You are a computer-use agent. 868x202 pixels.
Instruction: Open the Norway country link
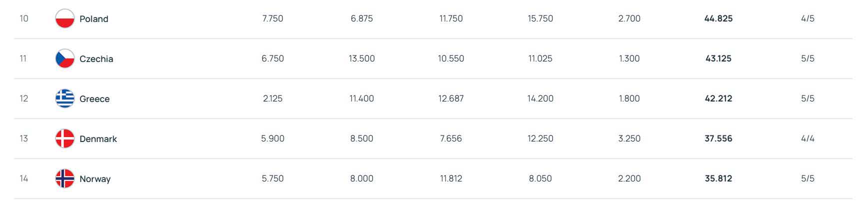point(95,179)
